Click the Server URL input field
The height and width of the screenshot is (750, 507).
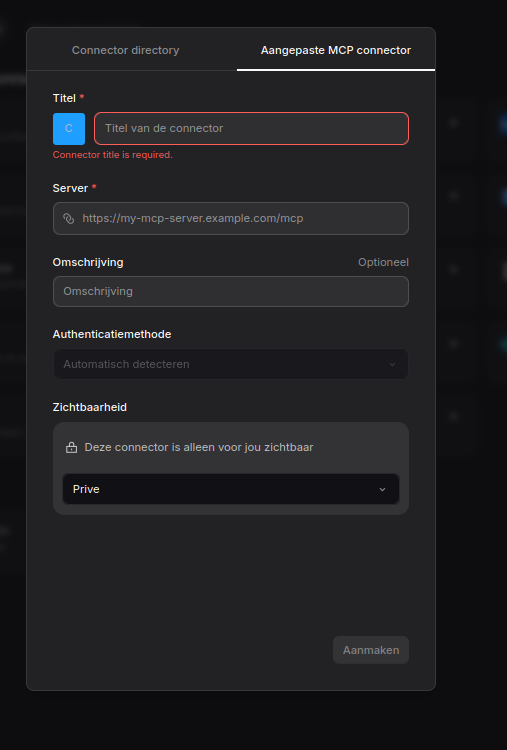click(x=231, y=219)
